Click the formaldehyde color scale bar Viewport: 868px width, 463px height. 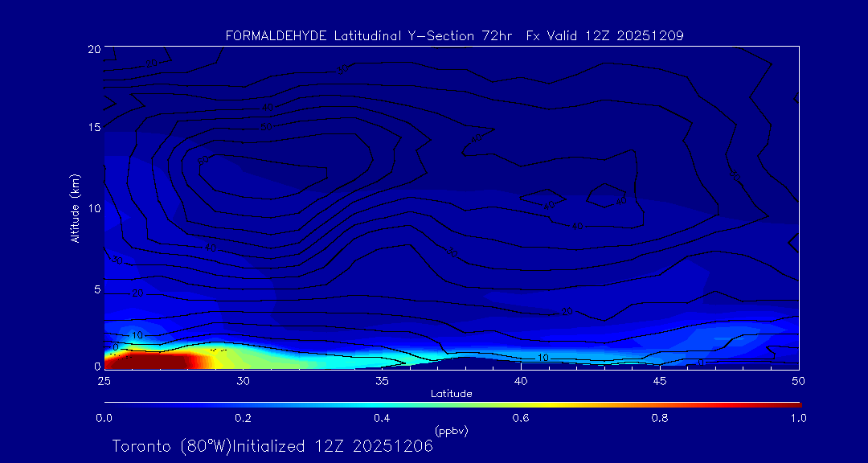(x=452, y=405)
